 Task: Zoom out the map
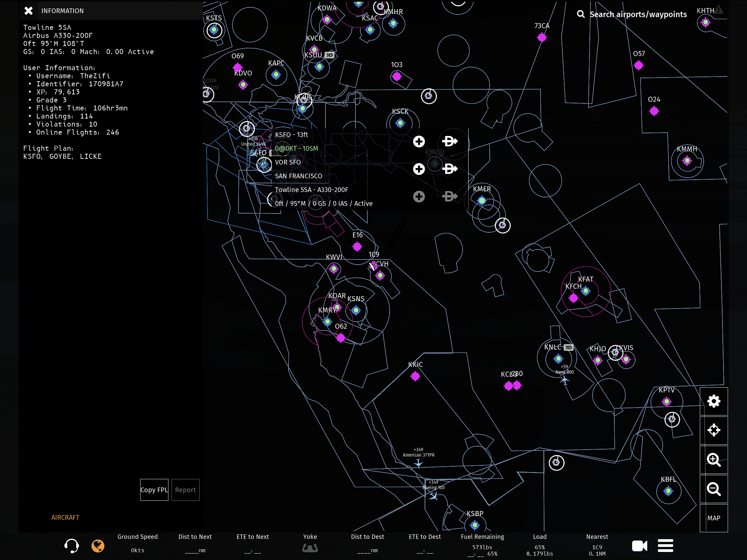(x=713, y=489)
